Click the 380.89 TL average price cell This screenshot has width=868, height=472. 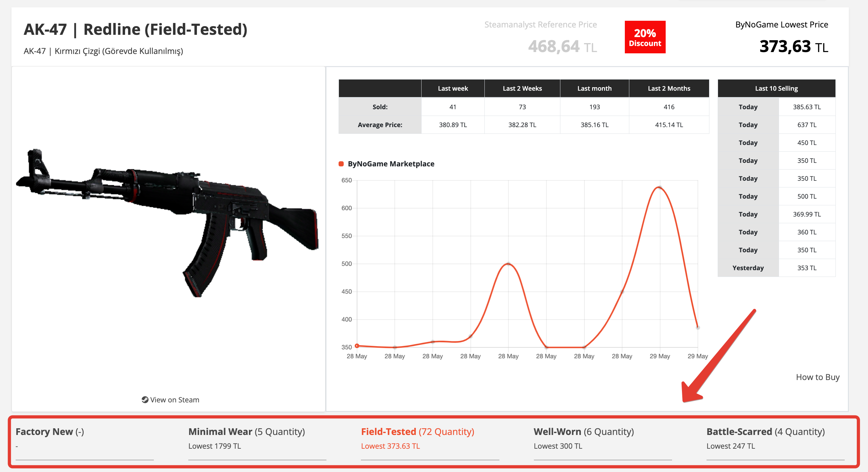click(x=453, y=125)
